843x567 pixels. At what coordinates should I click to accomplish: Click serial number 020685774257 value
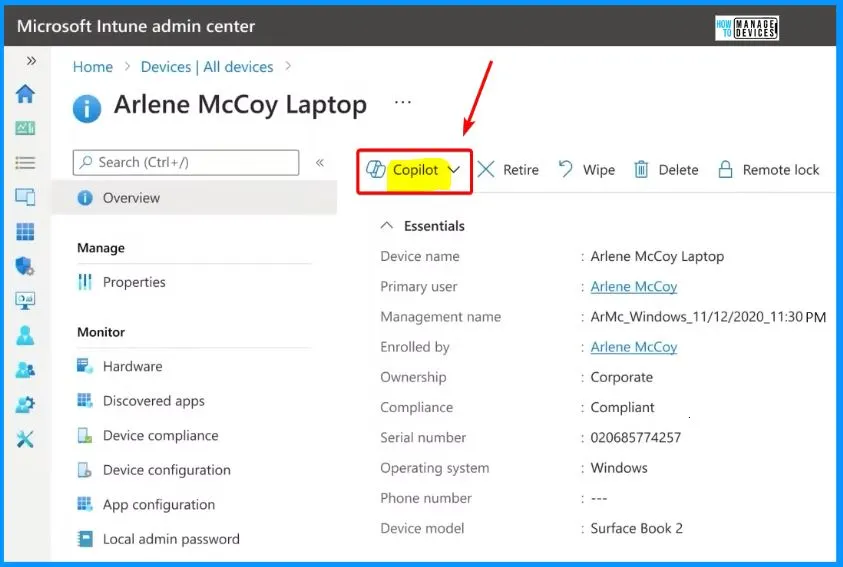pos(635,437)
